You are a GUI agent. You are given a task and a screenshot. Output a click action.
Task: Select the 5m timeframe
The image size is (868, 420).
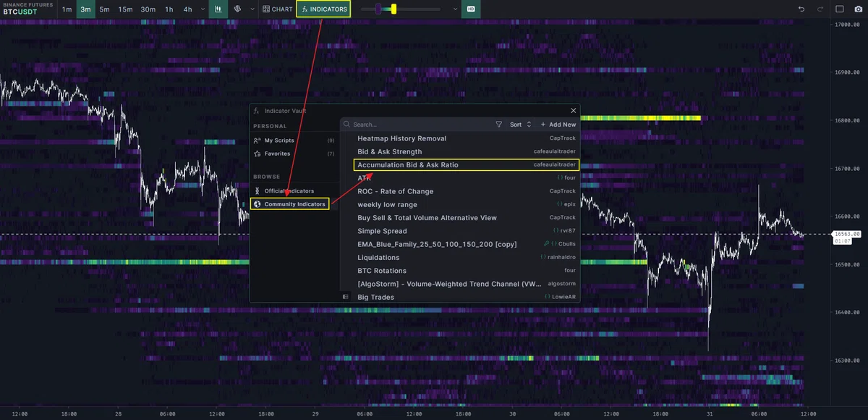[105, 9]
